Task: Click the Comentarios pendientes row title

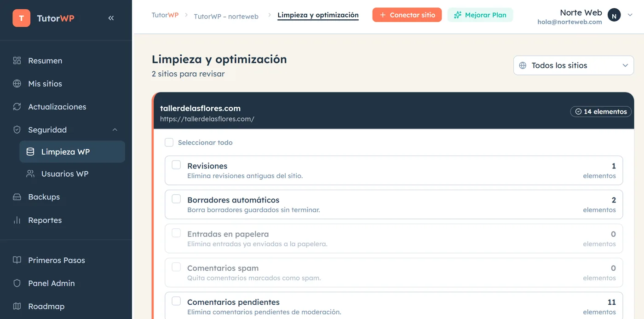Action: click(233, 302)
